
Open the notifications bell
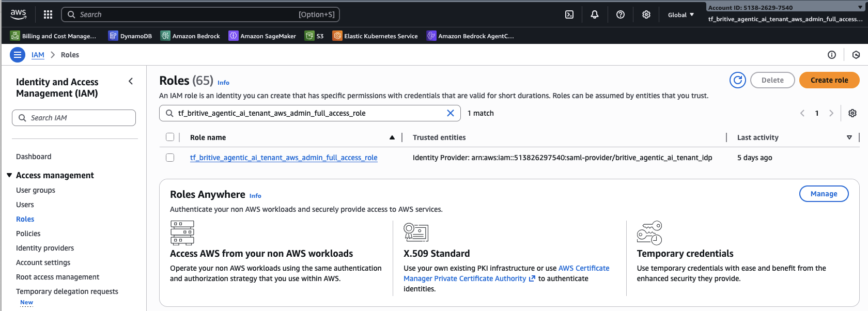pyautogui.click(x=595, y=14)
